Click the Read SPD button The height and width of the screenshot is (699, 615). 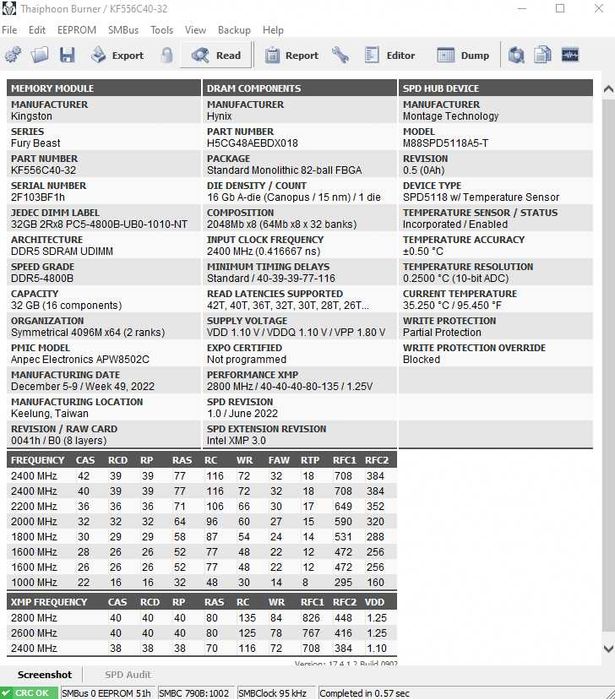click(x=216, y=55)
